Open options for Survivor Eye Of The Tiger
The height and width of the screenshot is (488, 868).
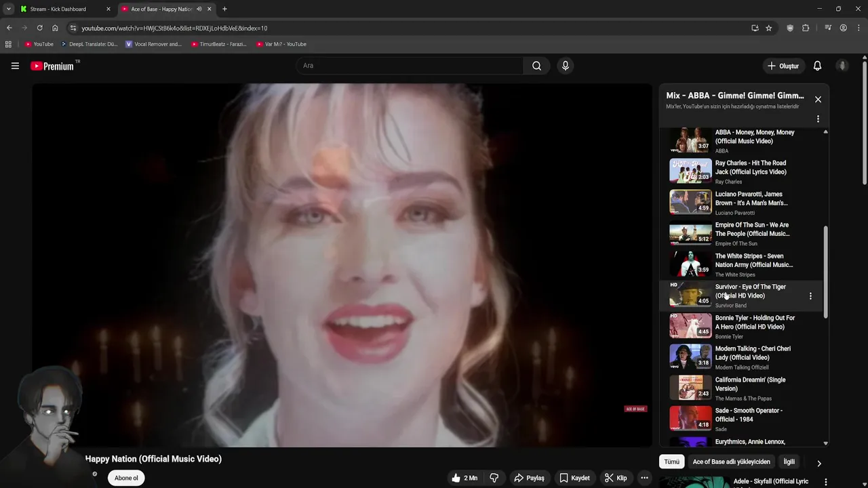coord(810,296)
